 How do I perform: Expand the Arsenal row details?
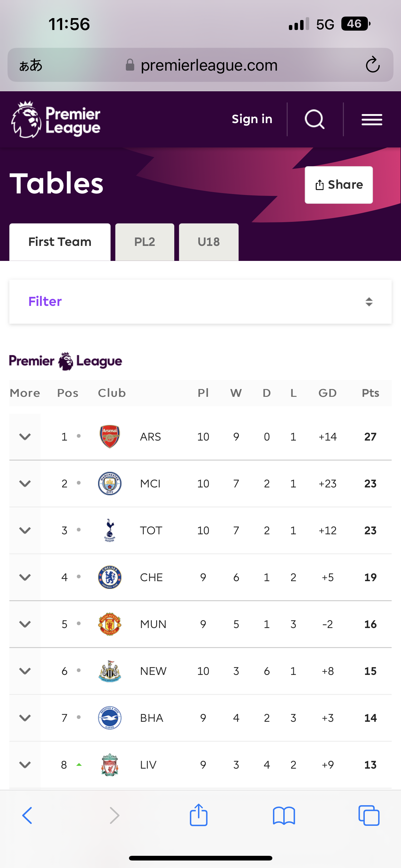(25, 437)
